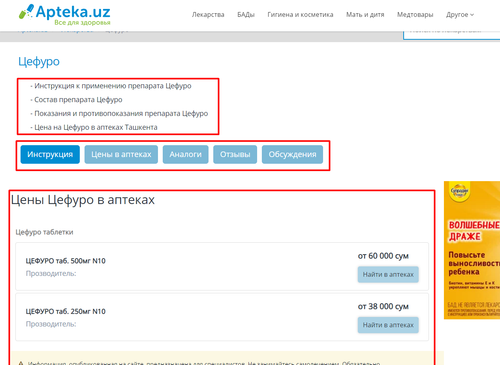Select the 'Цены Цефуро в аптеках' heading
The image size is (500, 365).
[83, 200]
